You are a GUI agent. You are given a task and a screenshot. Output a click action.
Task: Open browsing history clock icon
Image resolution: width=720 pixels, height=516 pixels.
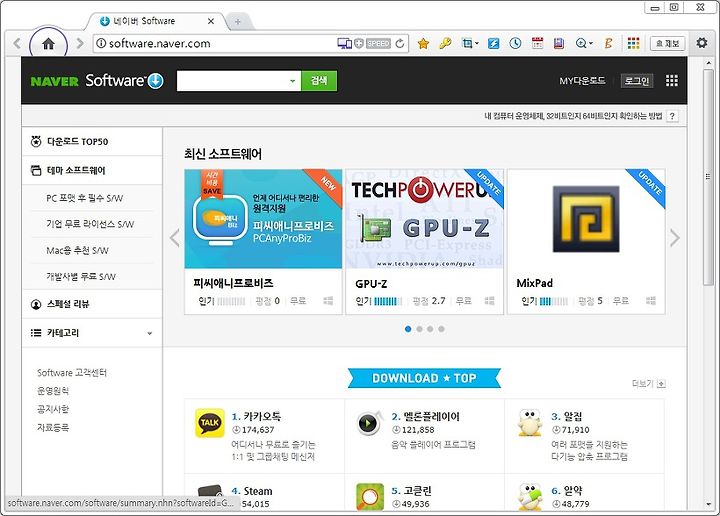click(x=515, y=44)
